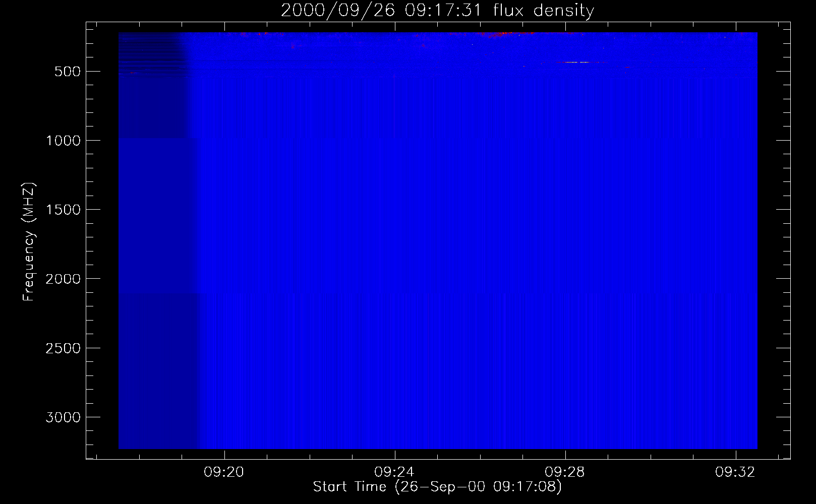Select the 'Frequency (MHZ)' y-axis label

(x=29, y=241)
